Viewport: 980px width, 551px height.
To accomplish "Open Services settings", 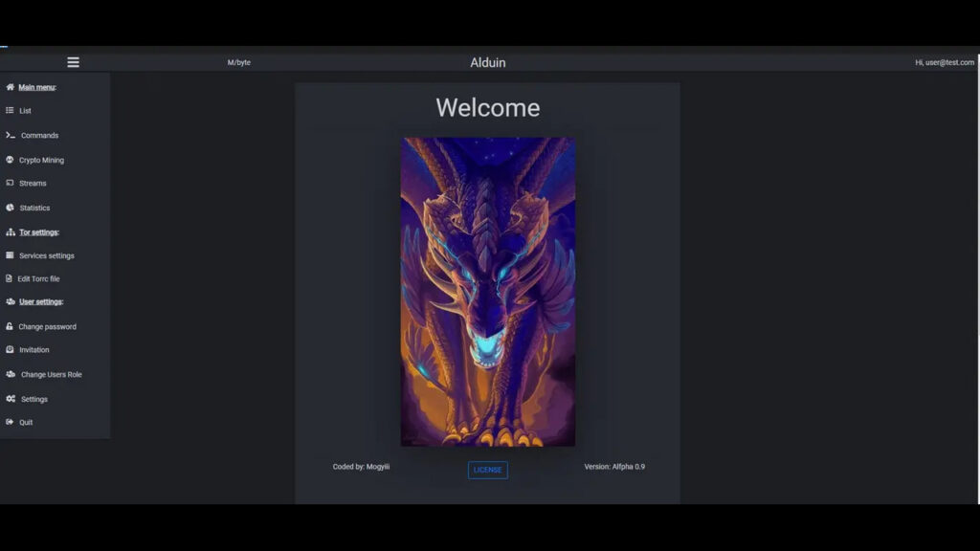I will 46,255.
